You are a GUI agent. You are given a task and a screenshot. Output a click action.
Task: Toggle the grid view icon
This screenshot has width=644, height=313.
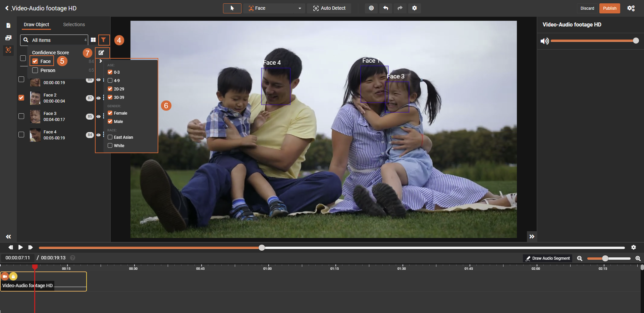coord(93,40)
